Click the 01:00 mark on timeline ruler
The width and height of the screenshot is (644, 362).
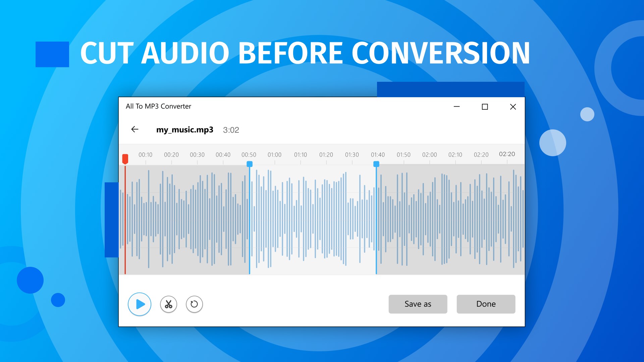tap(274, 155)
